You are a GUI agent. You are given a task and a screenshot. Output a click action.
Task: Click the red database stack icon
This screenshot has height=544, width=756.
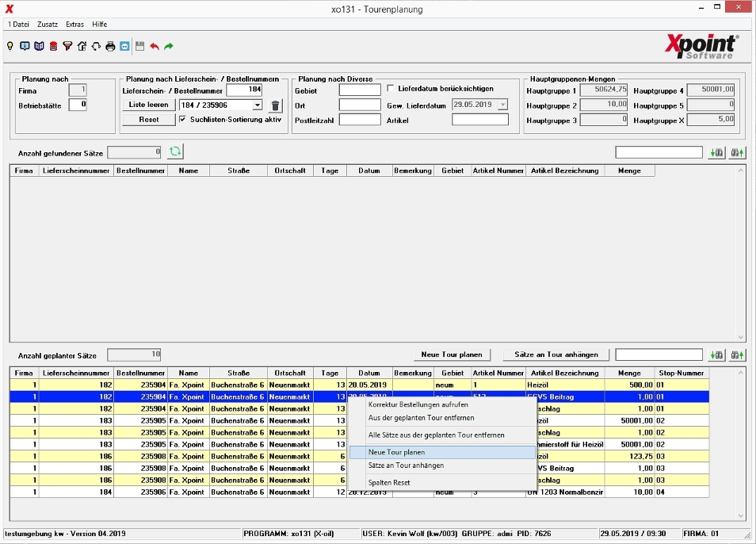pyautogui.click(x=54, y=46)
